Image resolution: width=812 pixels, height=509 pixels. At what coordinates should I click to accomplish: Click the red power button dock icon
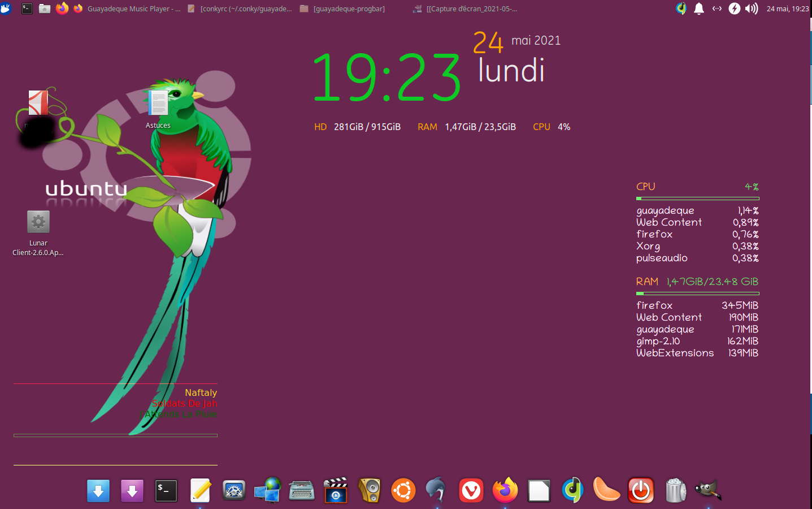pos(641,490)
